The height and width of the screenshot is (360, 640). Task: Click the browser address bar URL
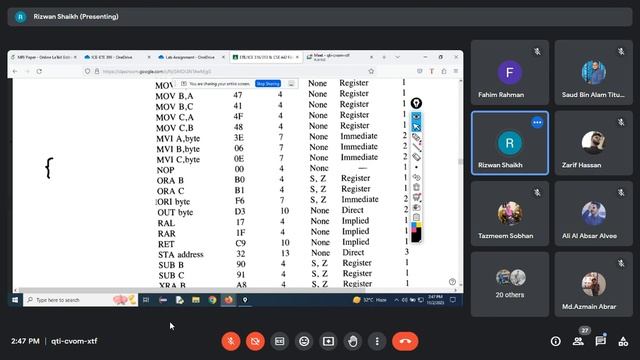coord(157,71)
